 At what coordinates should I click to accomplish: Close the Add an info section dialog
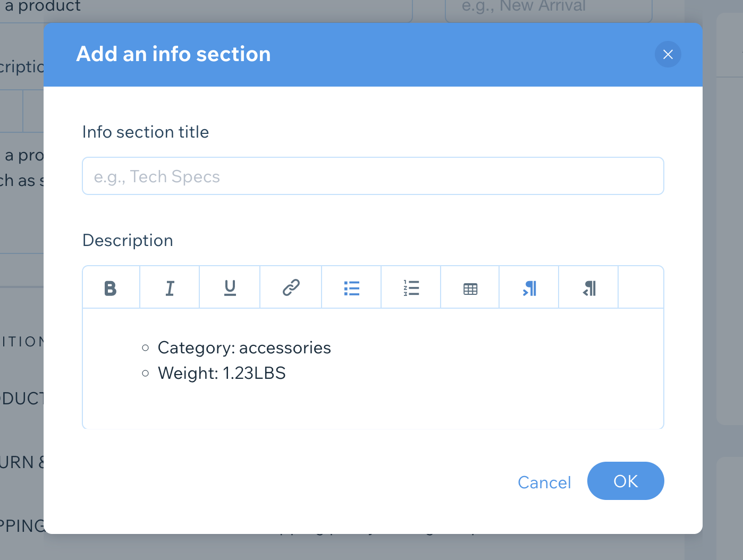(668, 54)
